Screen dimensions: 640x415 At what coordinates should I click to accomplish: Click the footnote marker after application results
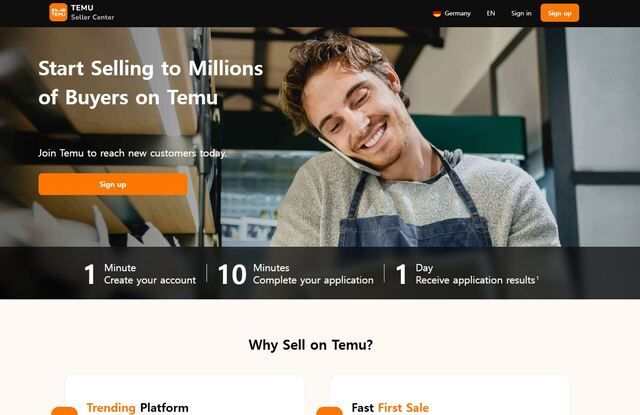coord(538,278)
